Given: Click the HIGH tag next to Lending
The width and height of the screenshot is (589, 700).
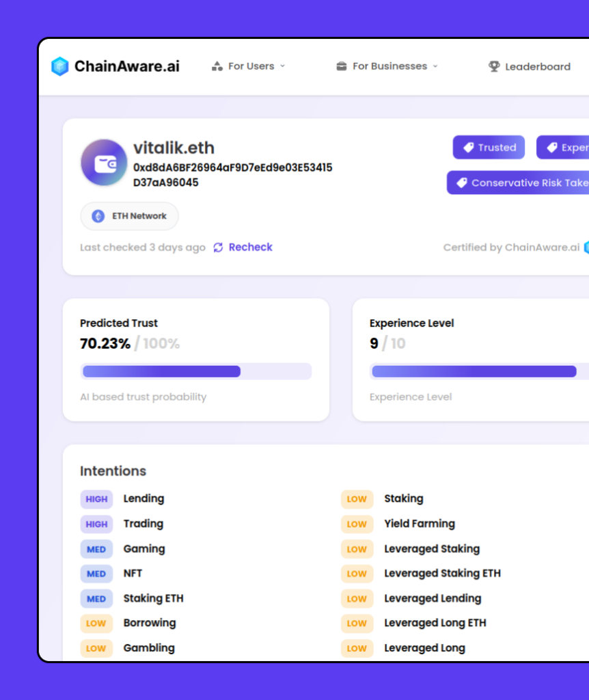Looking at the screenshot, I should point(96,499).
